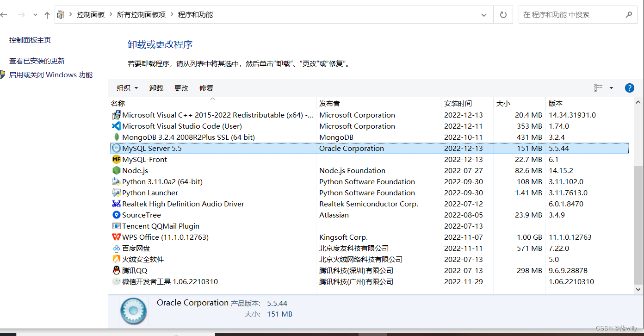
Task: Click the view layout icon in toolbar
Action: click(x=598, y=88)
